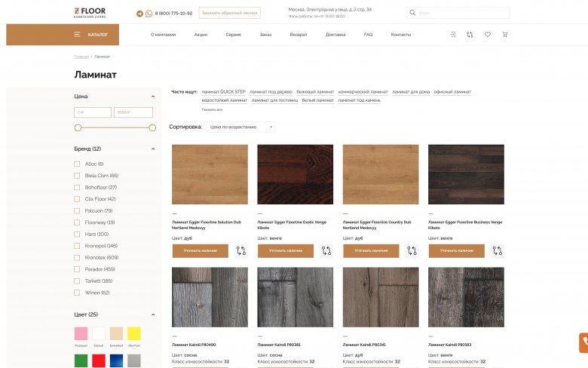Open the Telegram contact icon
This screenshot has width=588, height=368.
pyautogui.click(x=139, y=14)
